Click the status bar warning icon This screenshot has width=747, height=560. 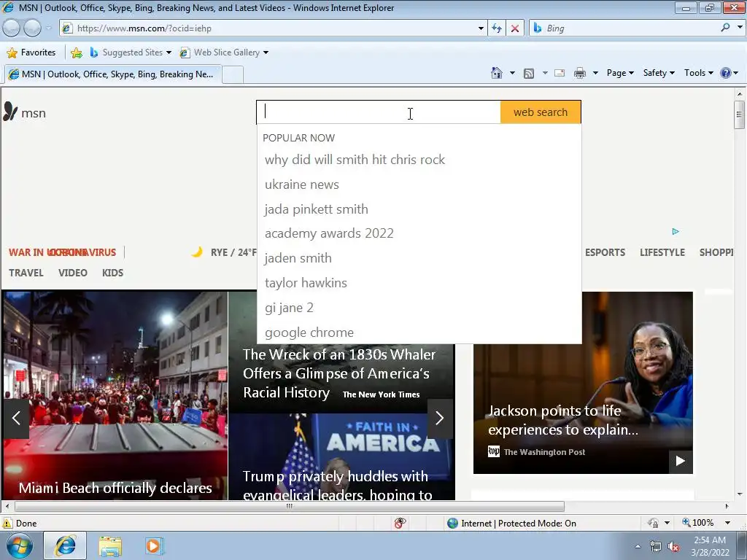click(7, 523)
